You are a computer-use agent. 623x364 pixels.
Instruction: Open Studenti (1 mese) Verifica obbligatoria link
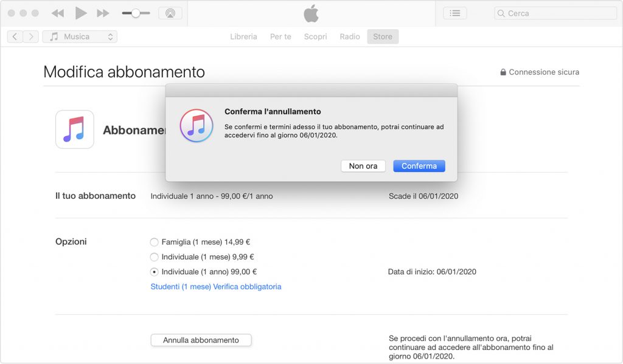216,287
